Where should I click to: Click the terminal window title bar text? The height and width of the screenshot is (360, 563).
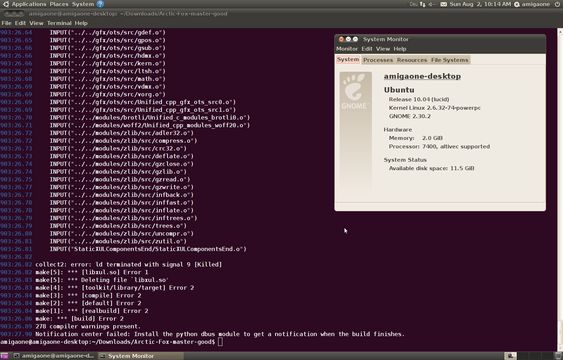point(128,14)
